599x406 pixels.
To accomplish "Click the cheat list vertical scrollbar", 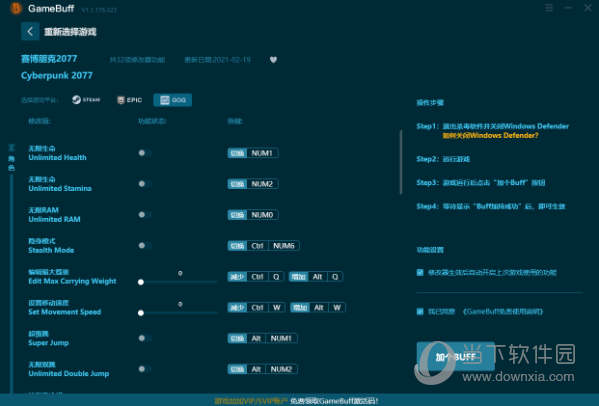I will click(401, 162).
